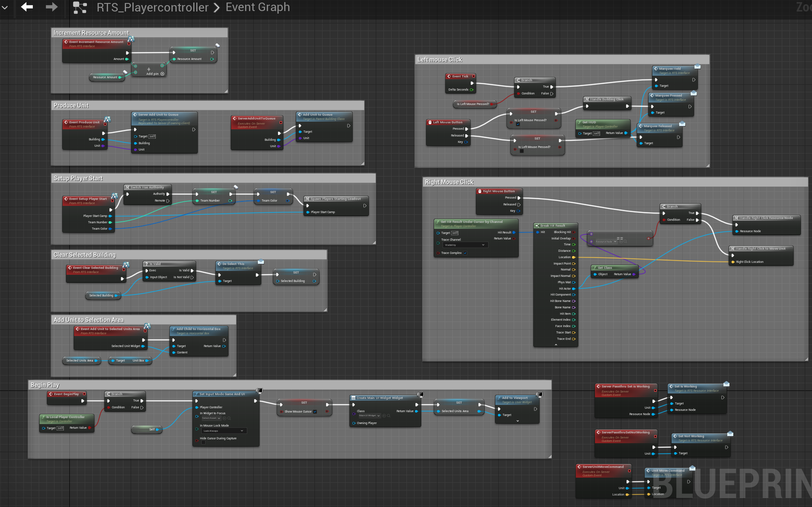Click the mouse icon on Right Mouse Button node
This screenshot has width=812, height=507.
pos(480,191)
